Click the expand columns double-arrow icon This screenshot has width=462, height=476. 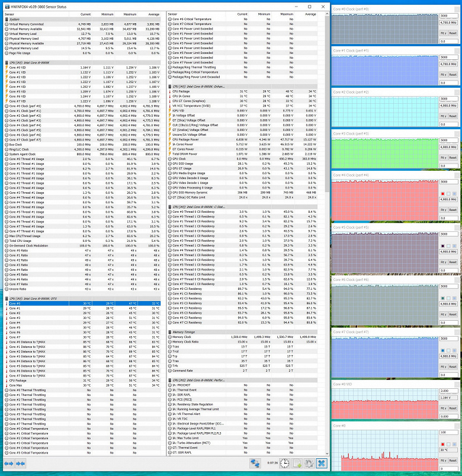[8, 463]
